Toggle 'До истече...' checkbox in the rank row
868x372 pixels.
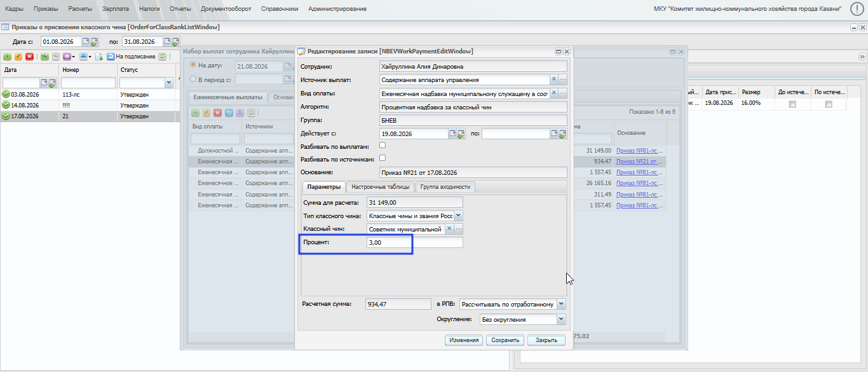pos(792,104)
